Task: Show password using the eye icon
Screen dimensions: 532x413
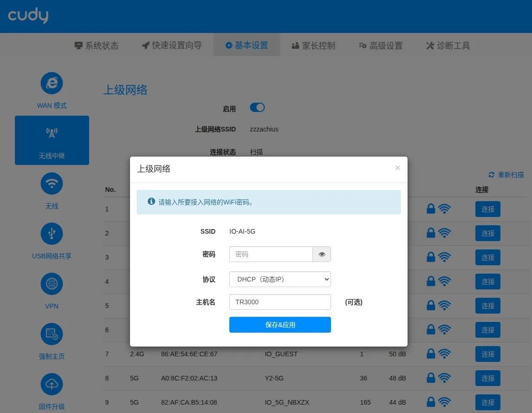Action: pyautogui.click(x=322, y=255)
